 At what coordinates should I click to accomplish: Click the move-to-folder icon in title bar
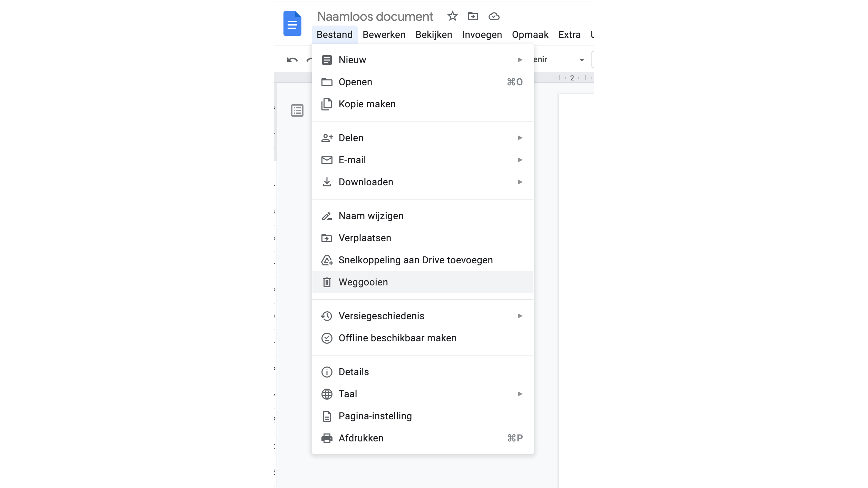click(473, 16)
